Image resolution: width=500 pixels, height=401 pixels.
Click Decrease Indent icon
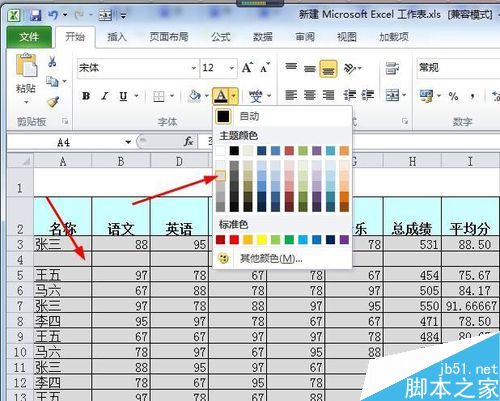(x=350, y=96)
